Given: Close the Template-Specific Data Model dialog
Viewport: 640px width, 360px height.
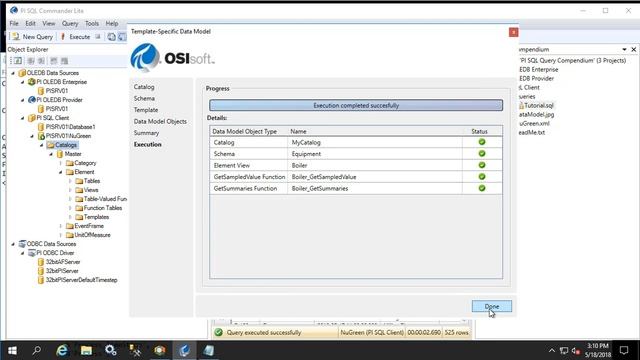Looking at the screenshot, I should [513, 32].
